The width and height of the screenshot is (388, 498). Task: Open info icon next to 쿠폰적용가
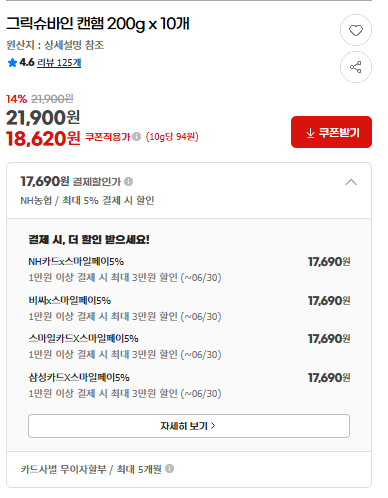(x=136, y=137)
